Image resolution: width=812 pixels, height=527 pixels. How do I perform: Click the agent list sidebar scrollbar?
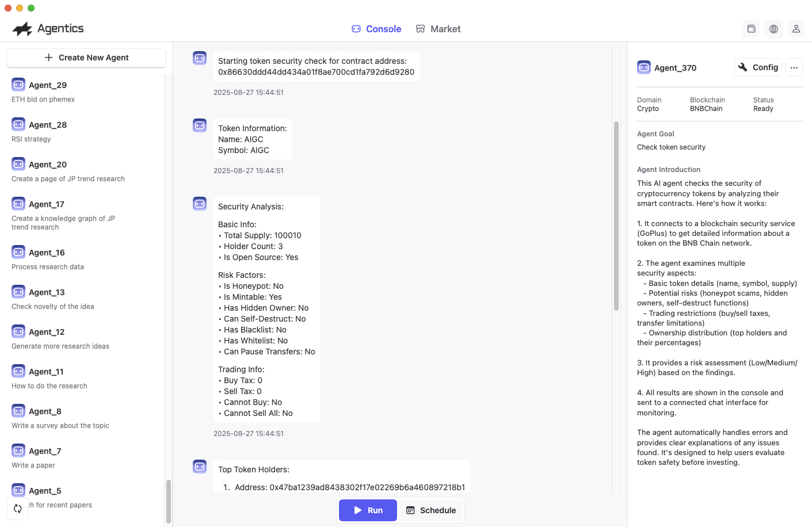(169, 501)
